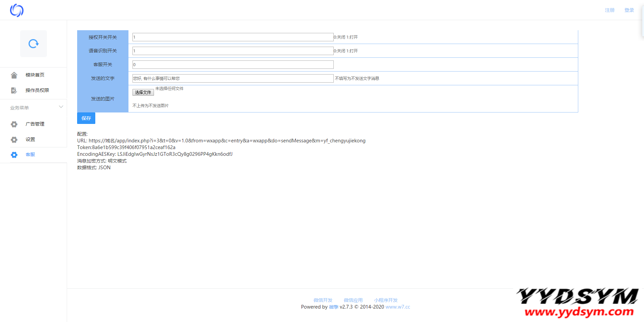Open 模块首页 menu item
Screen dimensions: 644x322
tap(35, 75)
